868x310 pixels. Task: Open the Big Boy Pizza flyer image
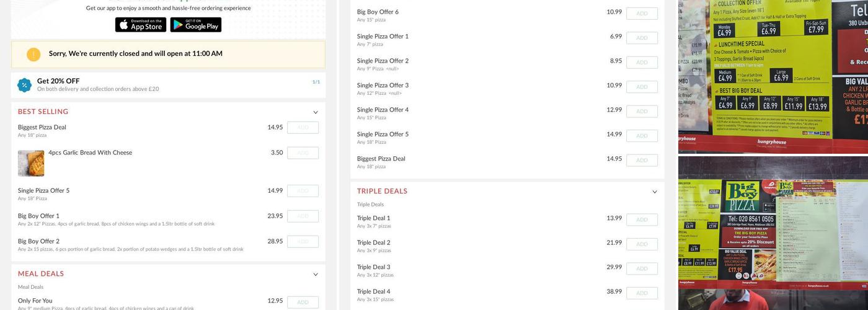[x=773, y=222]
